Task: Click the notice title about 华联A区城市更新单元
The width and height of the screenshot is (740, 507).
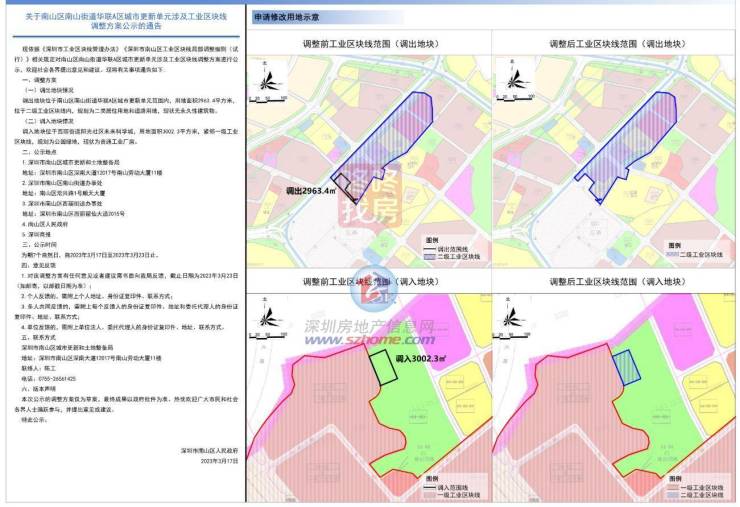Action: point(126,21)
